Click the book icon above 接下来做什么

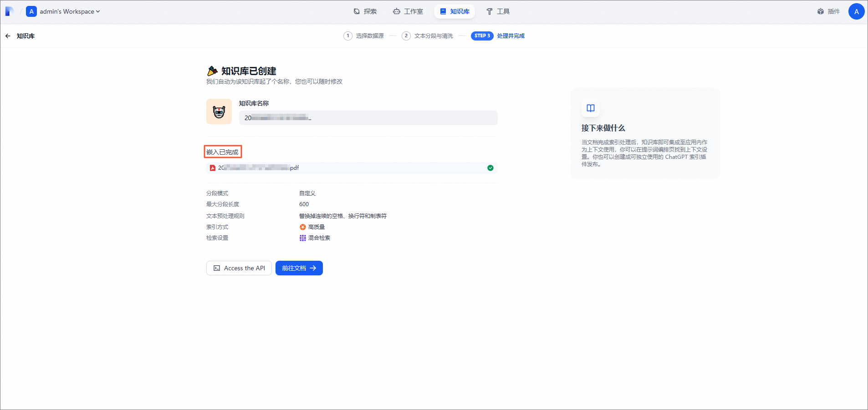click(591, 108)
